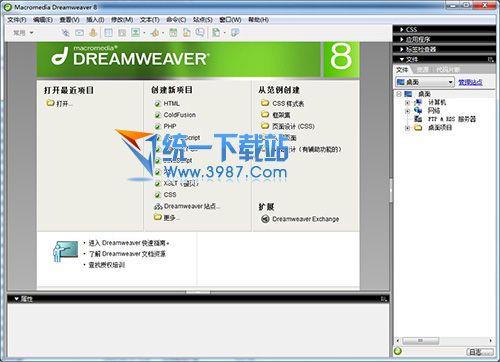
Task: Click the Date icon in Insert bar
Action: coord(173,33)
